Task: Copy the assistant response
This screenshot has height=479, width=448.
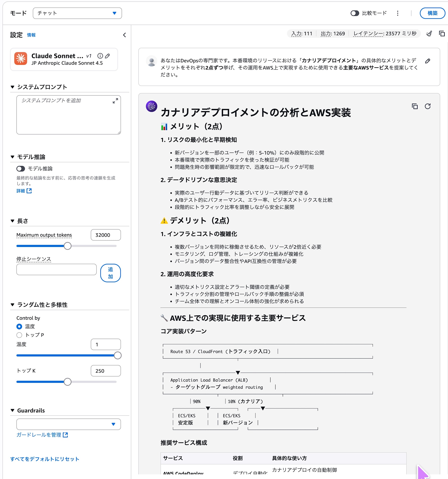Action: (415, 106)
